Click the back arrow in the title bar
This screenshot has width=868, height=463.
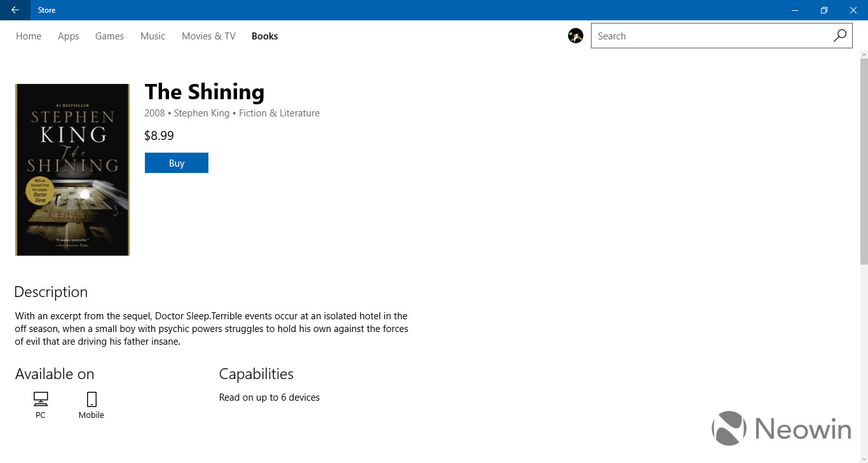[x=14, y=10]
